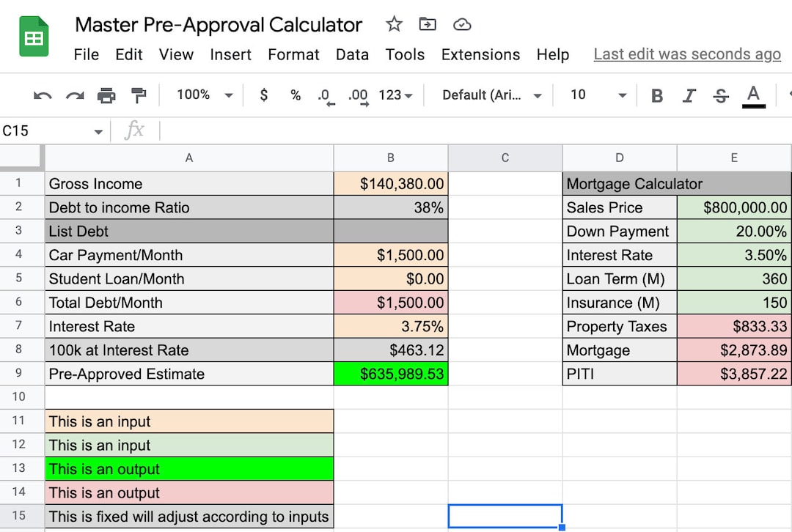Select the Undo icon
This screenshot has height=532, width=792.
(43, 95)
